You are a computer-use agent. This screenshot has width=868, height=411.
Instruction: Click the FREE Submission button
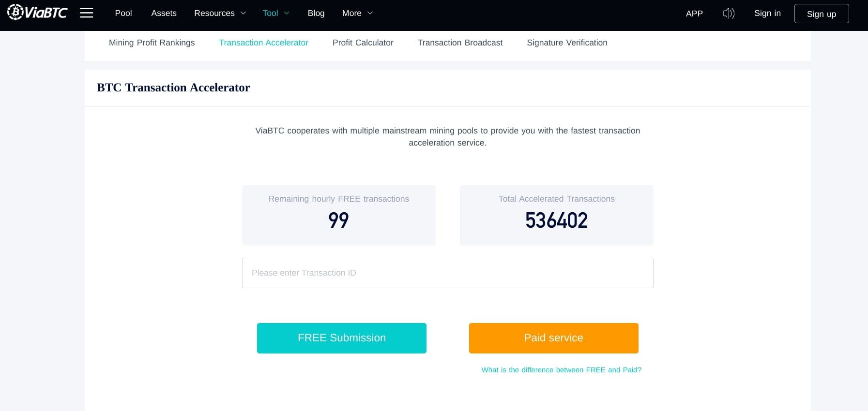tap(342, 338)
